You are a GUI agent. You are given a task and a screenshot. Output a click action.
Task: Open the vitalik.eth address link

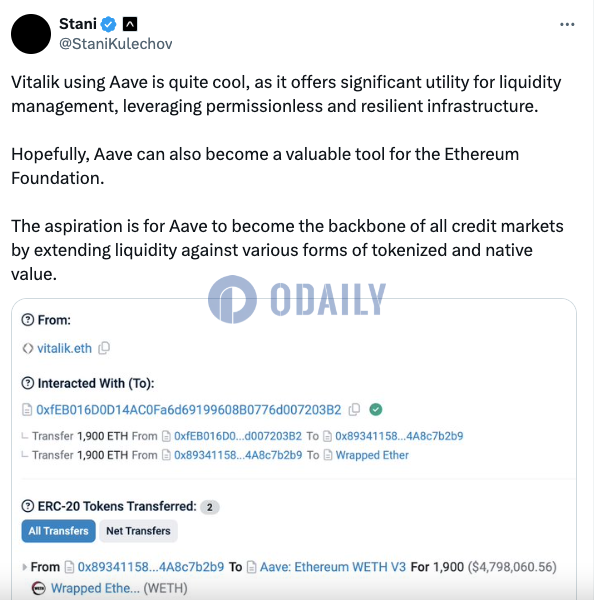(64, 348)
